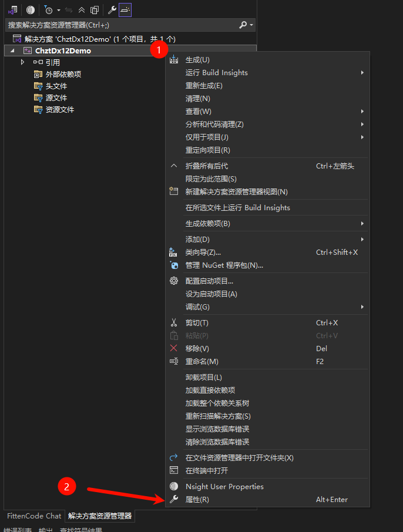Select 属性(R) in the context menu
Screen dimensions: 403x532
pos(197,500)
